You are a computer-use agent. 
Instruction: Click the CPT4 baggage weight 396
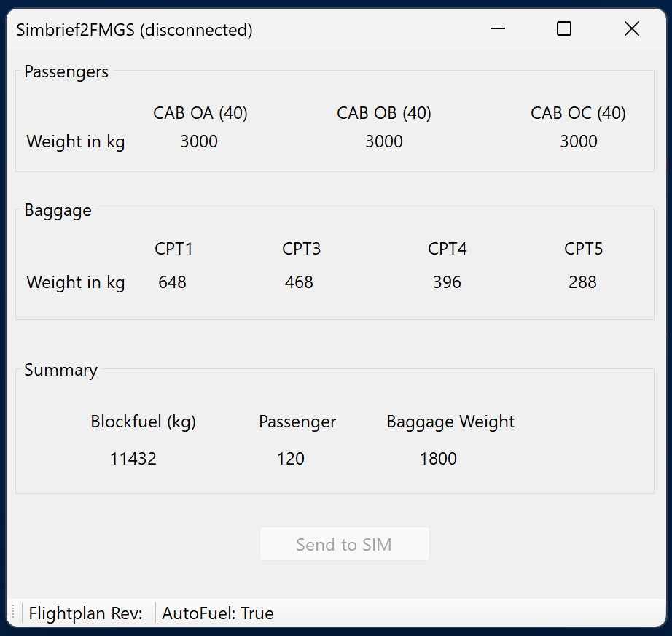tap(447, 282)
